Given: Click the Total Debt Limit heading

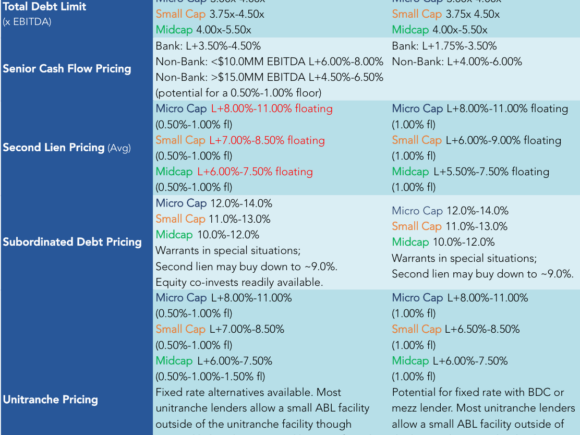Looking at the screenshot, I should point(44,6).
